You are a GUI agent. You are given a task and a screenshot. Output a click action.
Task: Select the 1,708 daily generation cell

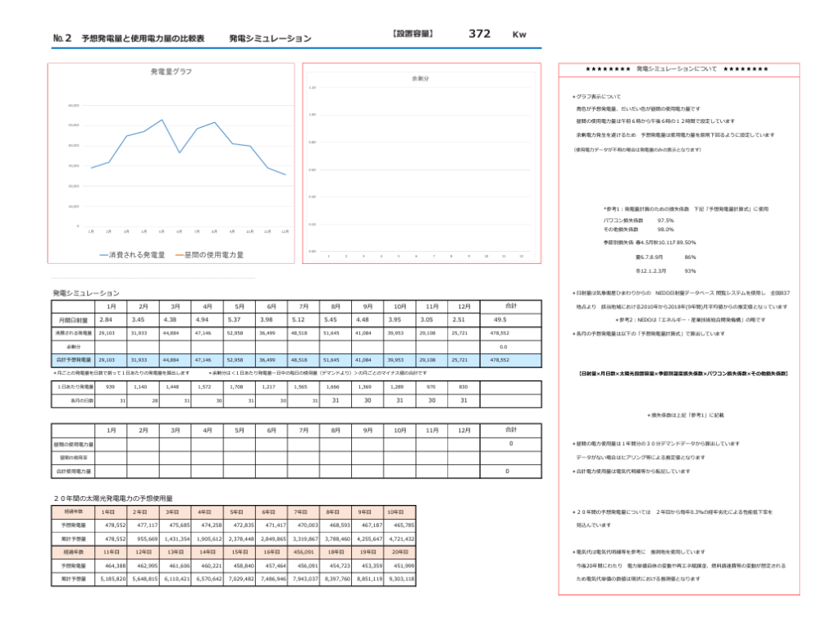238,386
